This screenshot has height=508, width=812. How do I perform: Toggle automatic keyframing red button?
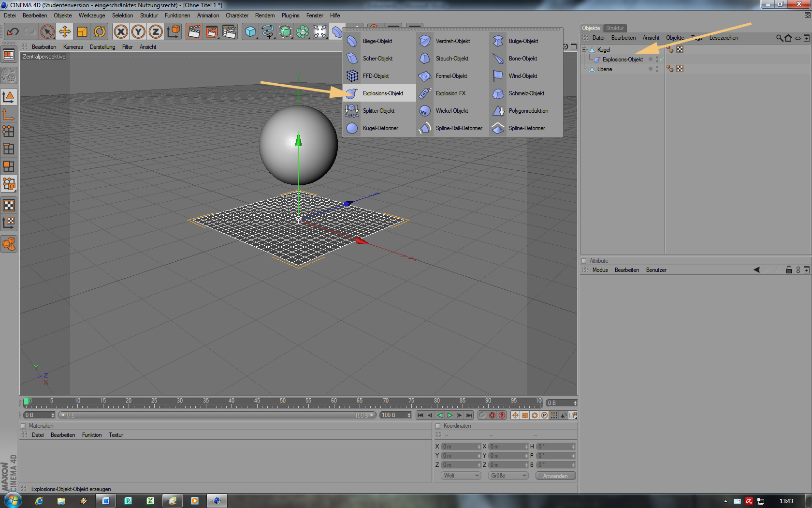click(492, 415)
